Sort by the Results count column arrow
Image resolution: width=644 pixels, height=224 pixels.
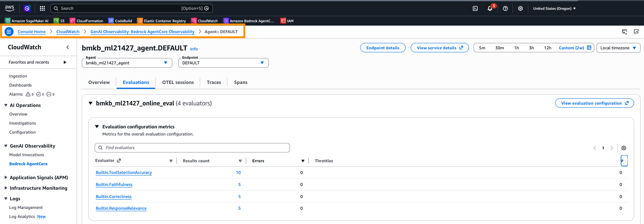coord(240,161)
